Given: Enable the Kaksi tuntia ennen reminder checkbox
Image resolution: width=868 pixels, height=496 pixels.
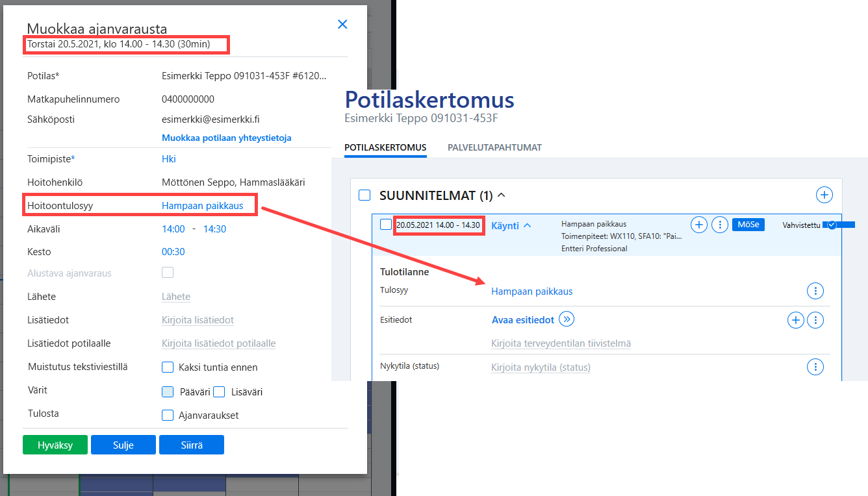Looking at the screenshot, I should pos(168,367).
